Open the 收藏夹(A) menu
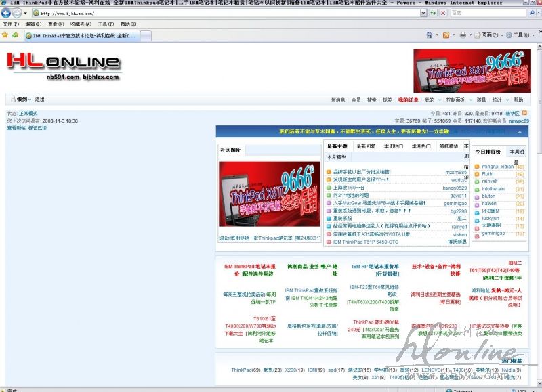 pyautogui.click(x=77, y=24)
